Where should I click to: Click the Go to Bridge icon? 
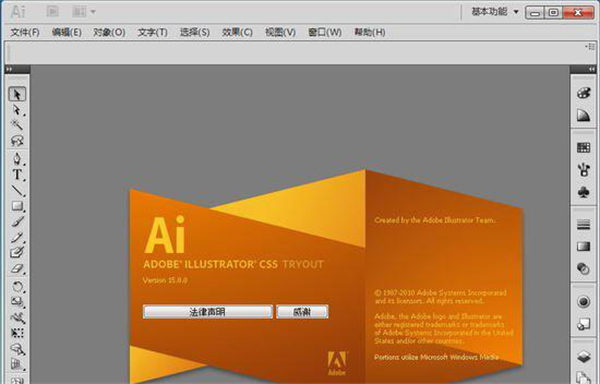coord(52,11)
